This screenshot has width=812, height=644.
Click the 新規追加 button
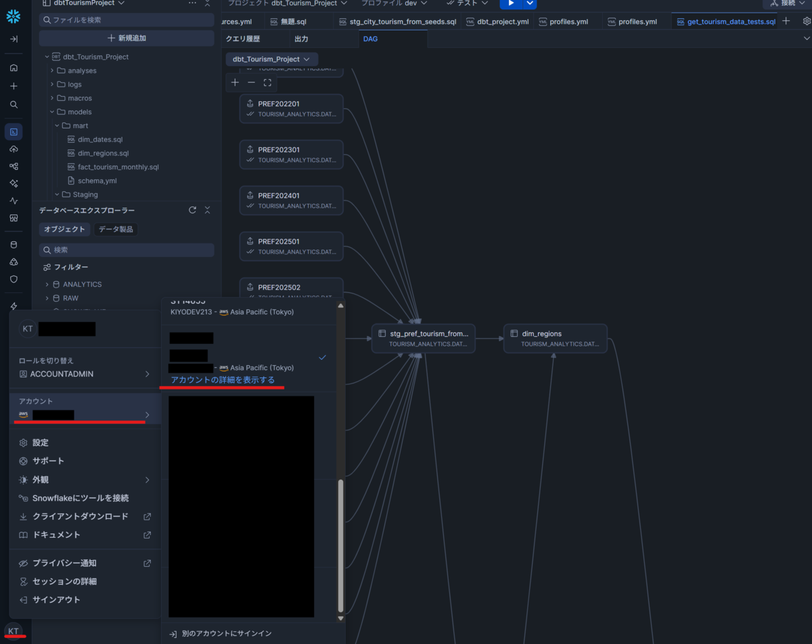pyautogui.click(x=127, y=38)
